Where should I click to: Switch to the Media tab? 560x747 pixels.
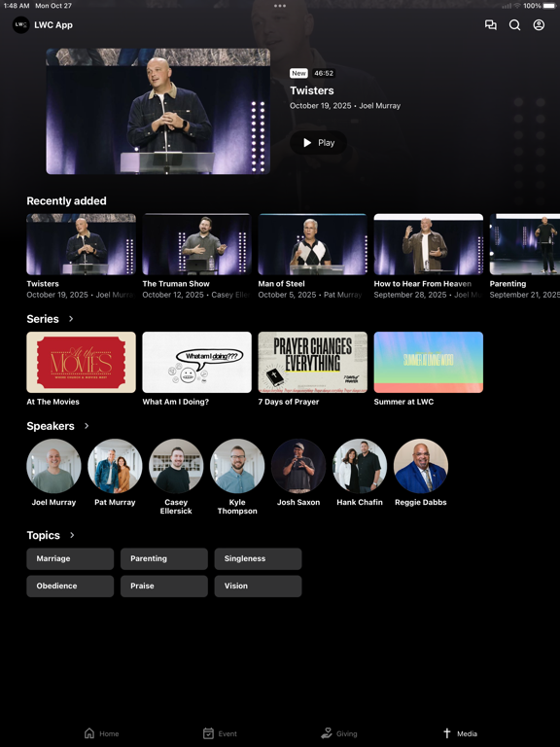460,733
